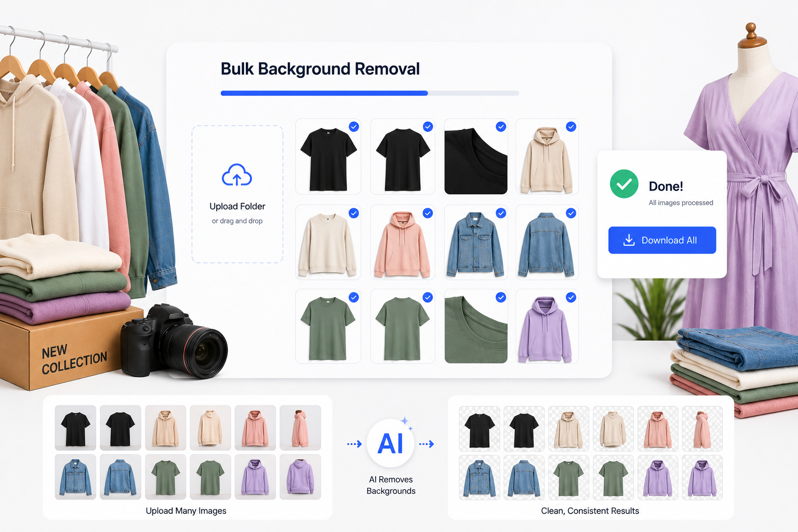The image size is (798, 532).
Task: Uncheck the purple hoodie in the main grid
Action: [571, 297]
